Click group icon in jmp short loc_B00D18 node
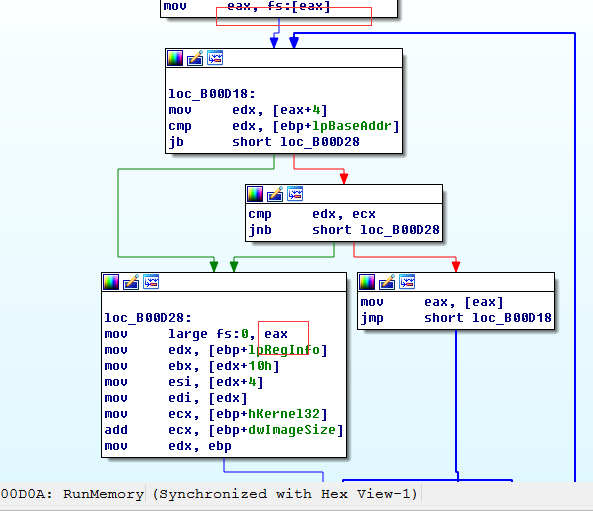This screenshot has height=511, width=593. [407, 282]
